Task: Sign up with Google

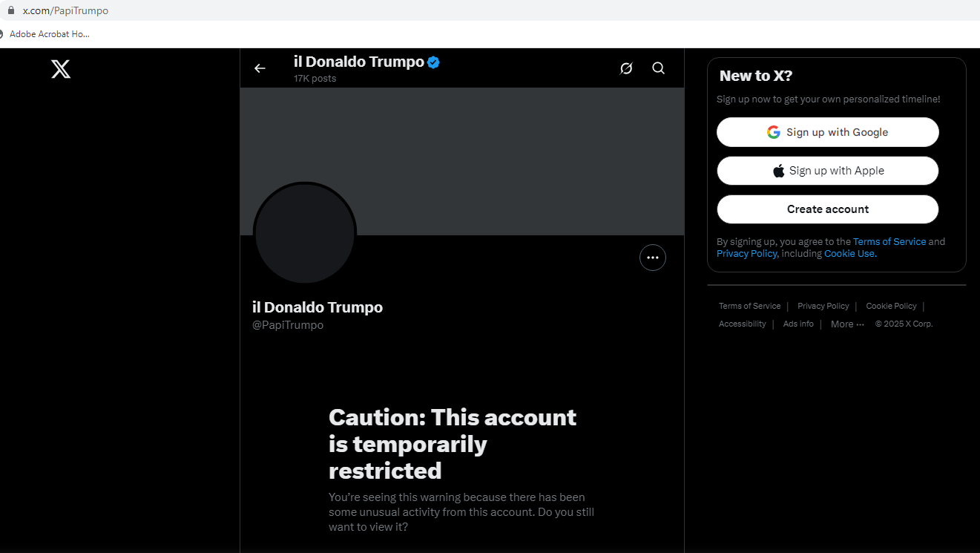Action: pos(828,132)
